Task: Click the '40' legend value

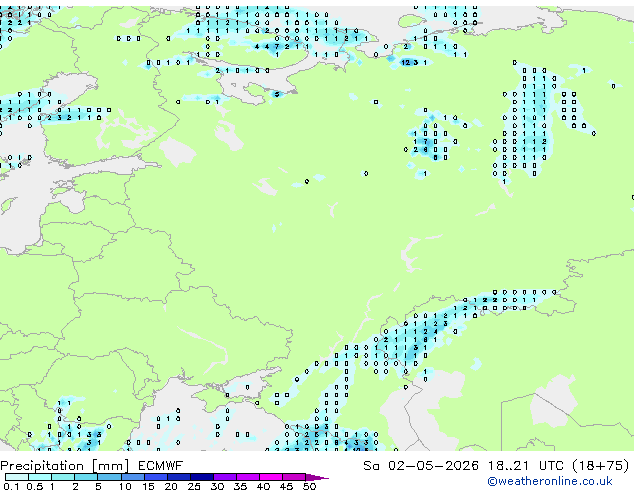Action: pyautogui.click(x=263, y=486)
